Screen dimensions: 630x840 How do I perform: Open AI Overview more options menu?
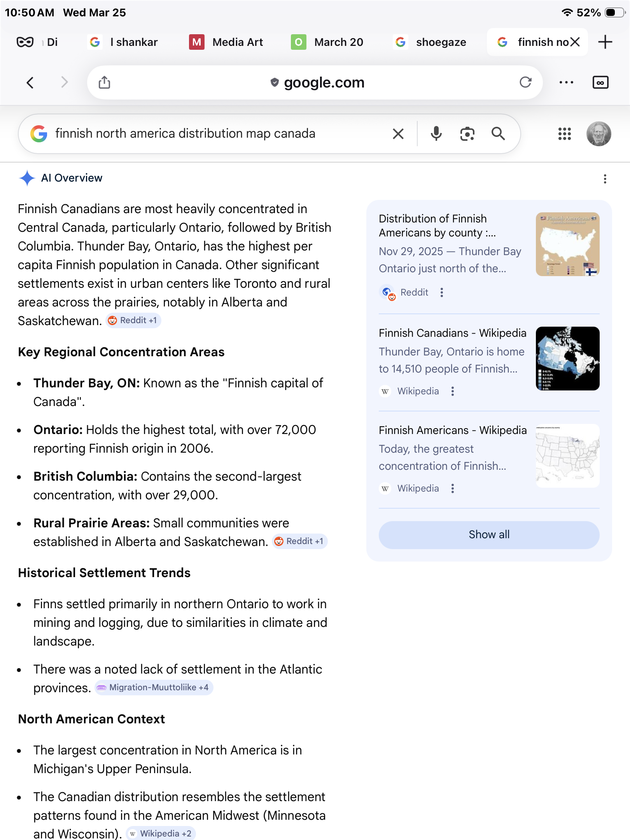(605, 179)
